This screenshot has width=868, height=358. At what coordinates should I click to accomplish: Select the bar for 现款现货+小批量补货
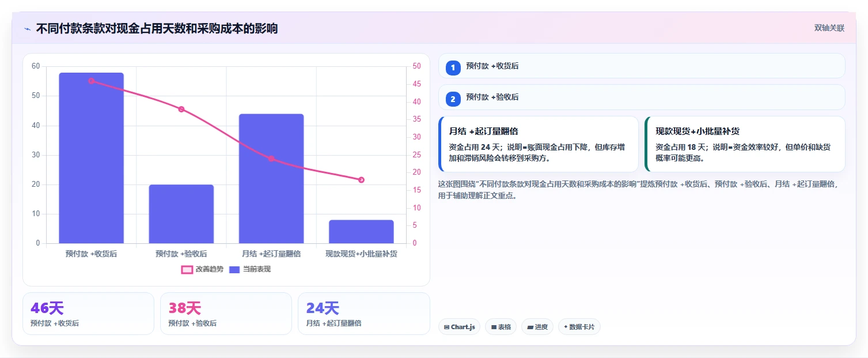pyautogui.click(x=361, y=232)
